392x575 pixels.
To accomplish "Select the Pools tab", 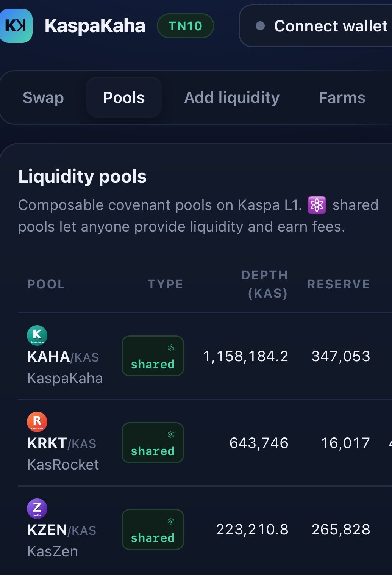I will 124,98.
